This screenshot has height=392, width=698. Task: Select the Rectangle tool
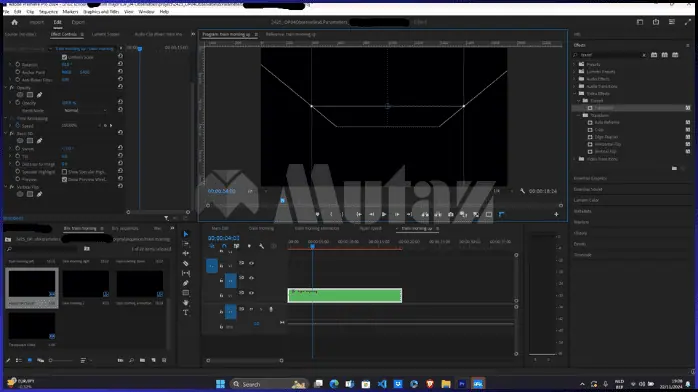coord(186,293)
